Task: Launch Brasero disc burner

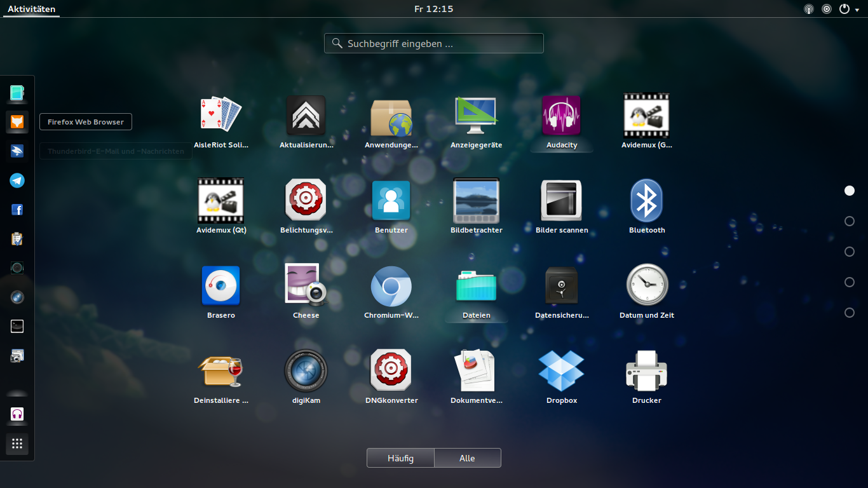Action: [221, 286]
